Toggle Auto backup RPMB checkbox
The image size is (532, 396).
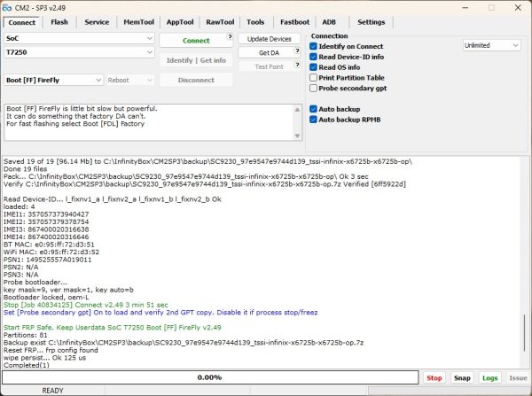pyautogui.click(x=313, y=120)
